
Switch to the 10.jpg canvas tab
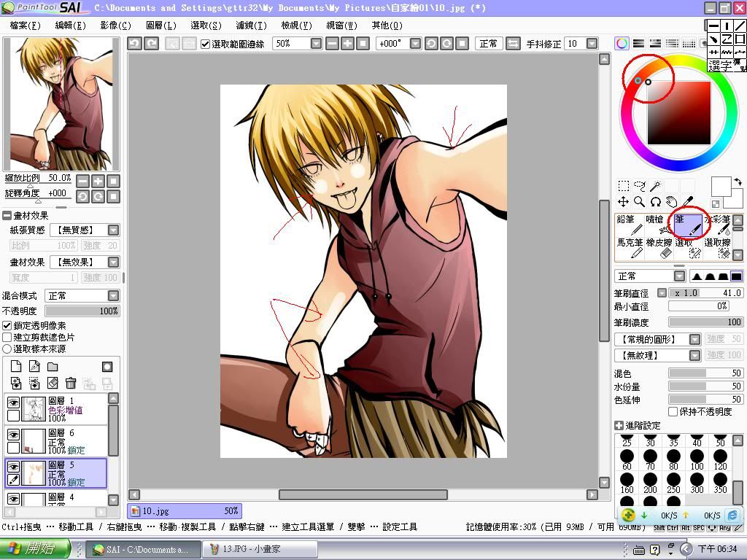(x=185, y=511)
